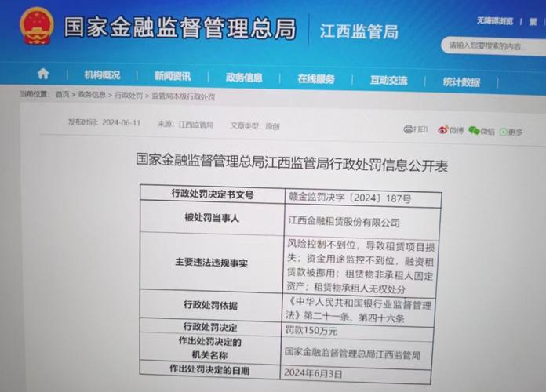Select the cell citing 银行业监督管理法
Viewport: 546px width, 392px height.
tap(359, 310)
